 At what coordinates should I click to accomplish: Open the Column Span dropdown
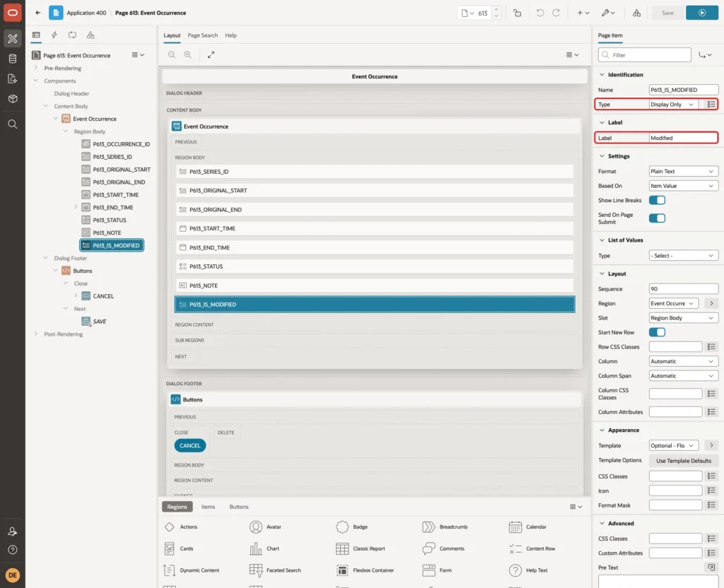(684, 376)
